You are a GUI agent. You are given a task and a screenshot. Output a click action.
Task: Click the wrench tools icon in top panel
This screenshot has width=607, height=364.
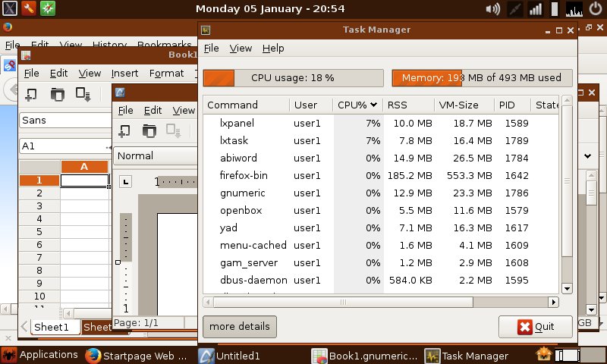click(29, 9)
